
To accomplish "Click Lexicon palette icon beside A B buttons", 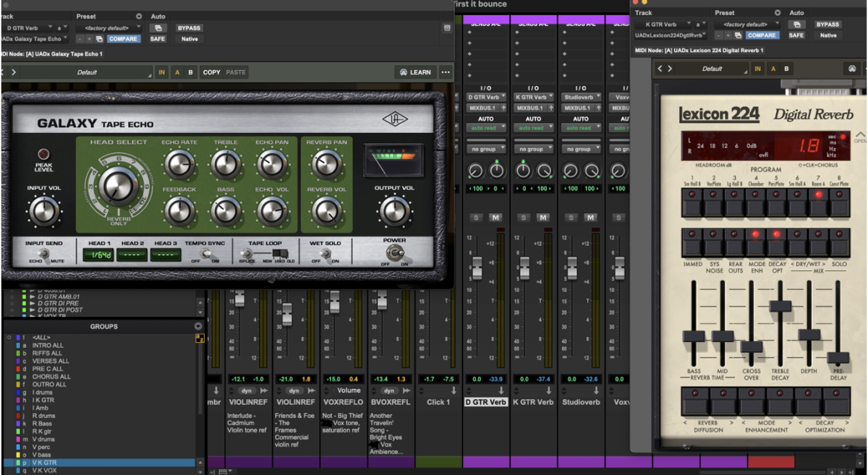I will 852,69.
